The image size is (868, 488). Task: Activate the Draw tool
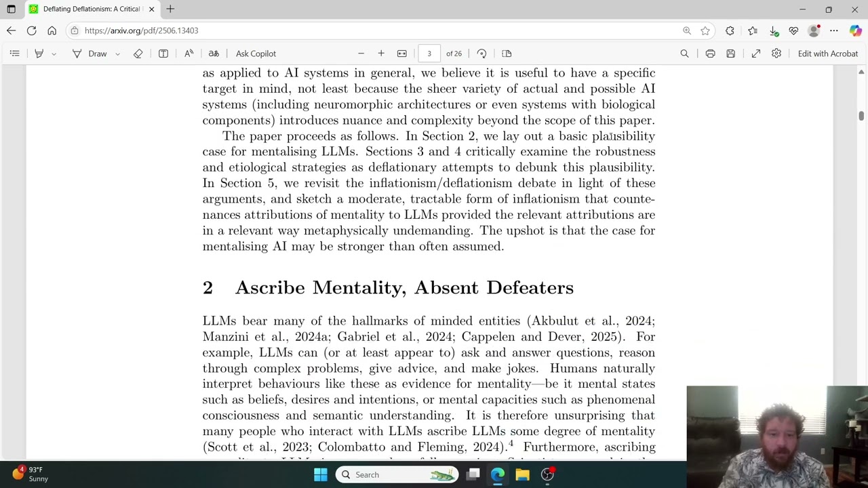[x=90, y=54]
